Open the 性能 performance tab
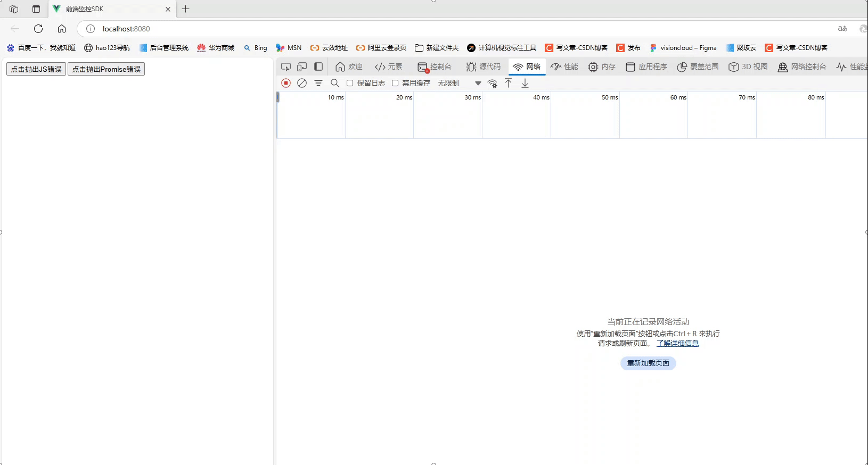Screen dimensions: 868x465 click(x=564, y=67)
